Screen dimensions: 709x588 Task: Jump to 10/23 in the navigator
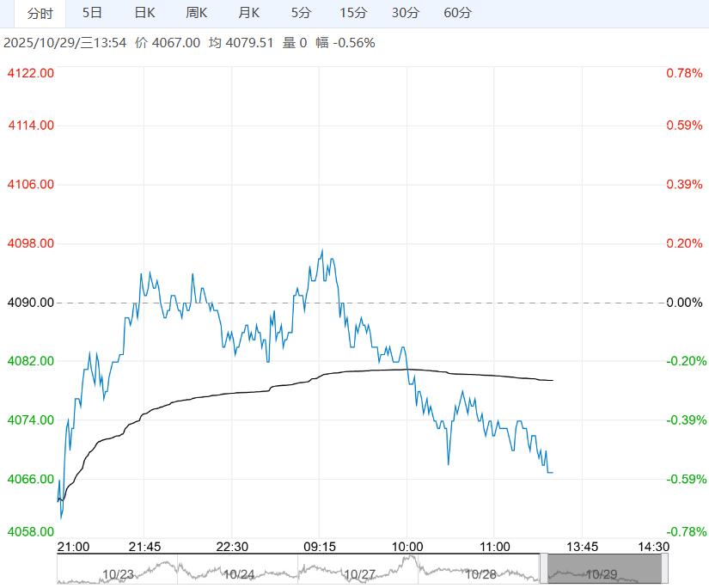coord(118,574)
